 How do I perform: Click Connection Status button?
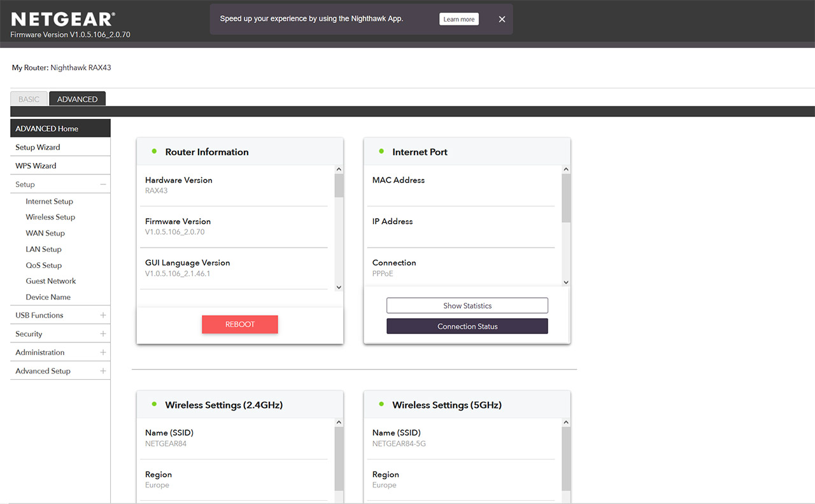point(467,326)
